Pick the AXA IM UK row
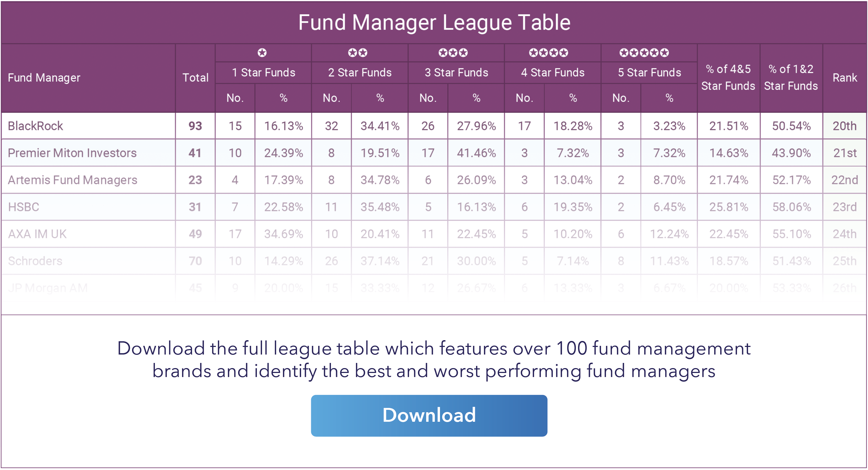The width and height of the screenshot is (868, 470). pos(37,234)
